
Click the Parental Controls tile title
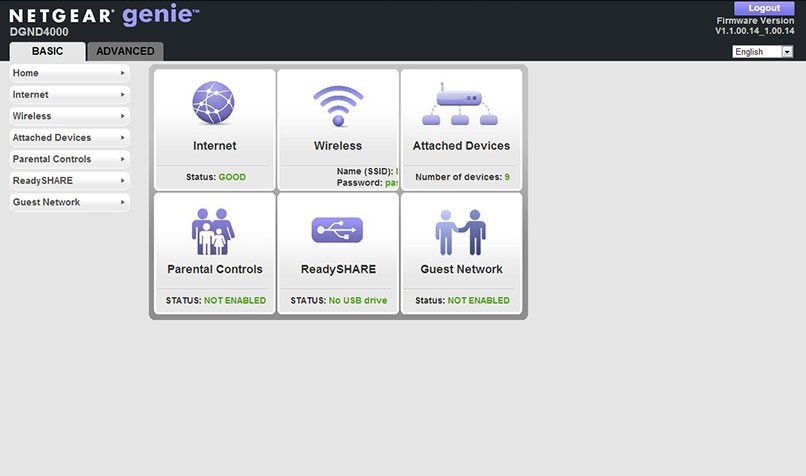coord(215,269)
